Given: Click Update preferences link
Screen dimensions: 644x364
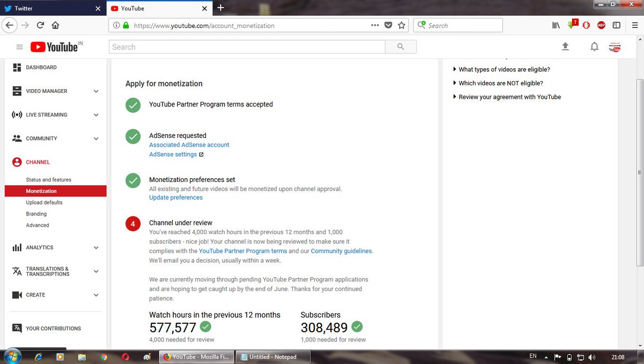Looking at the screenshot, I should [176, 198].
